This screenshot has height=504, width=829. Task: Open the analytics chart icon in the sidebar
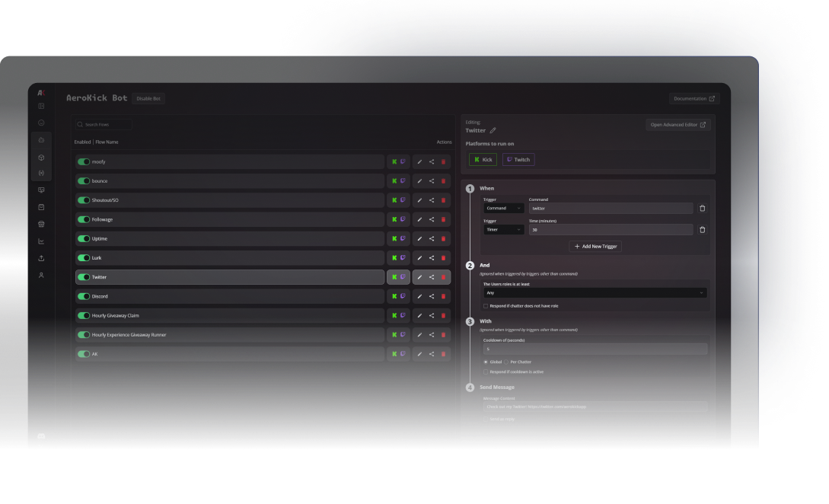coord(41,241)
